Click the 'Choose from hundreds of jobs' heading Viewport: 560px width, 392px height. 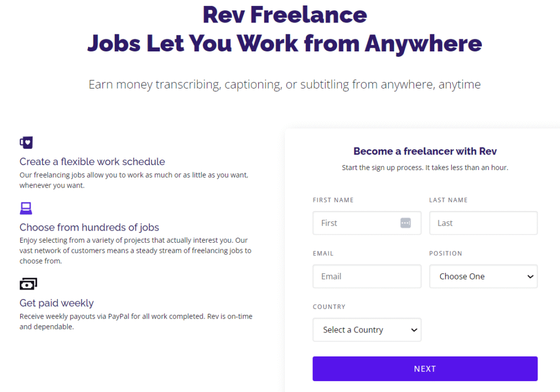point(89,227)
